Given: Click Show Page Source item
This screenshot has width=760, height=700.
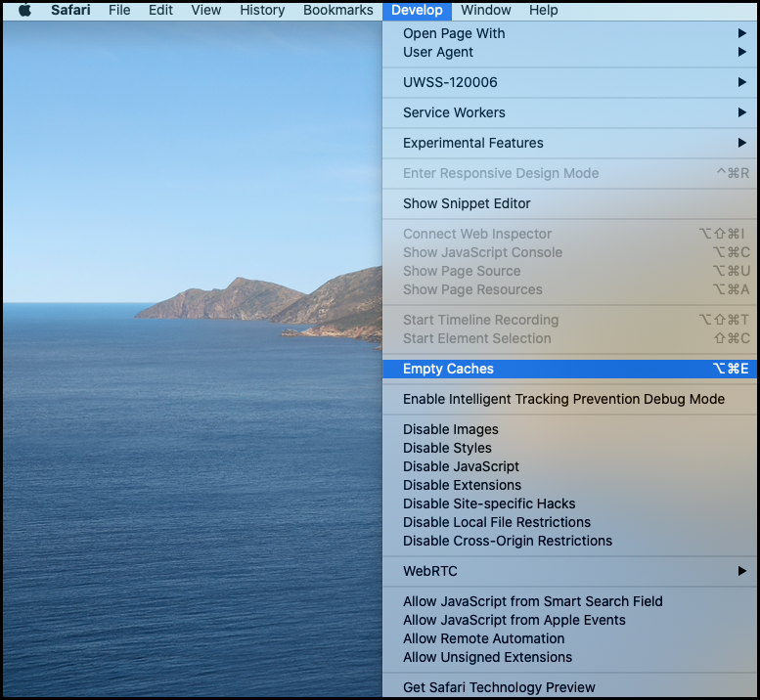Looking at the screenshot, I should pos(571,271).
